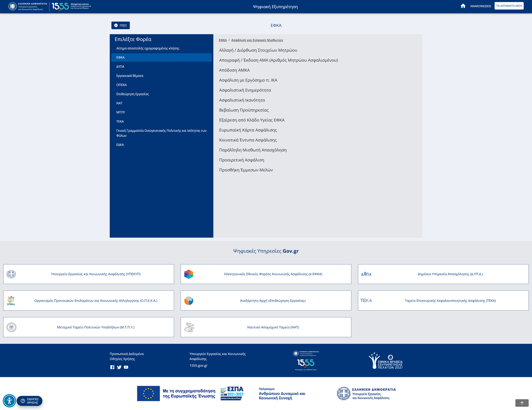This screenshot has height=410, width=532.
Task: Click the ΕΦΚΑ breadcrumb link
Action: tap(223, 40)
